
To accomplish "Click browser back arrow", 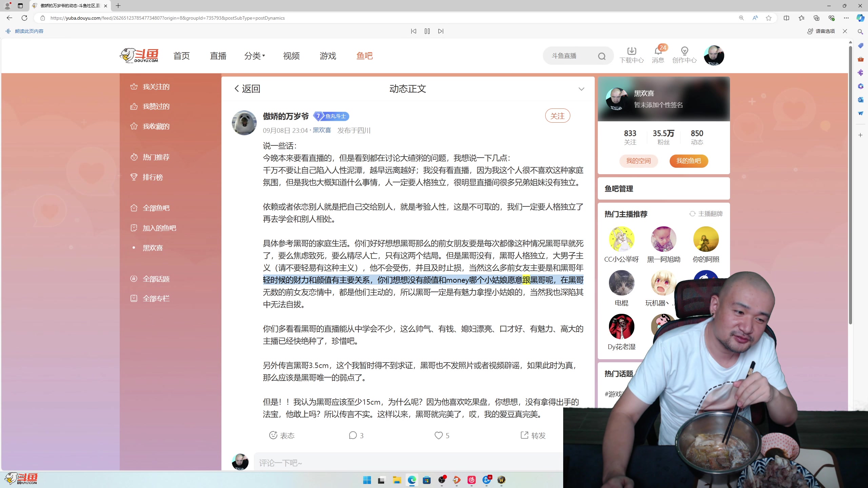I will coord(9,18).
